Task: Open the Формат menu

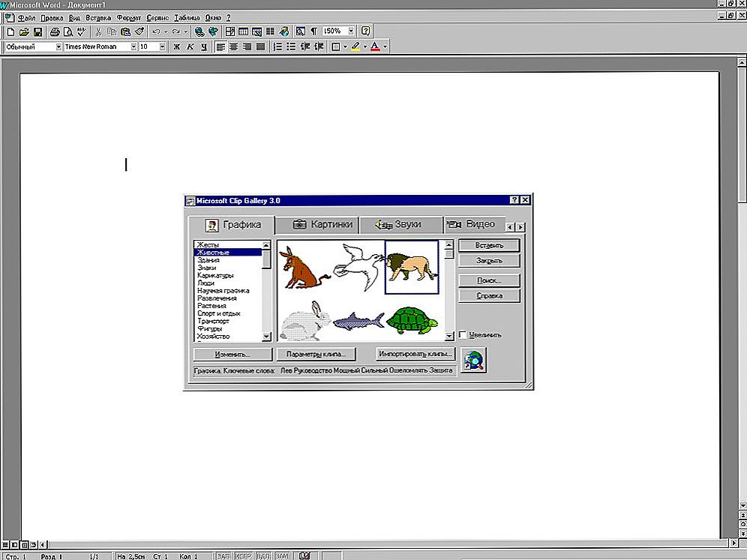Action: tap(129, 18)
